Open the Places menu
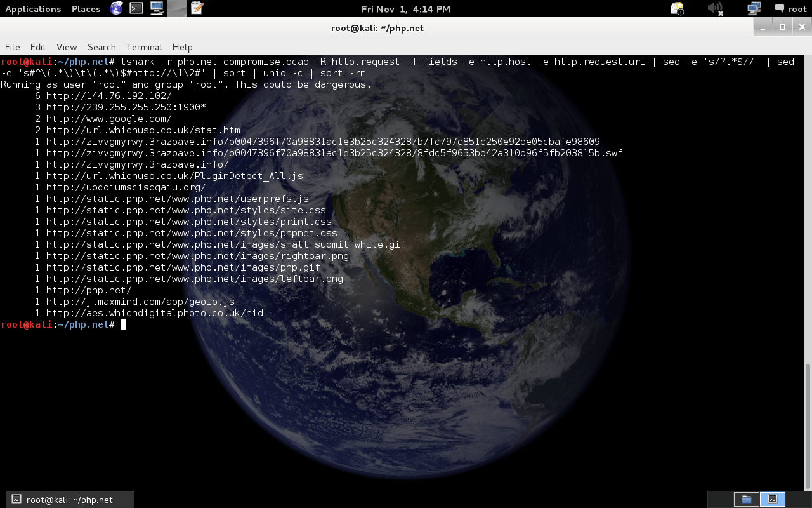 86,9
